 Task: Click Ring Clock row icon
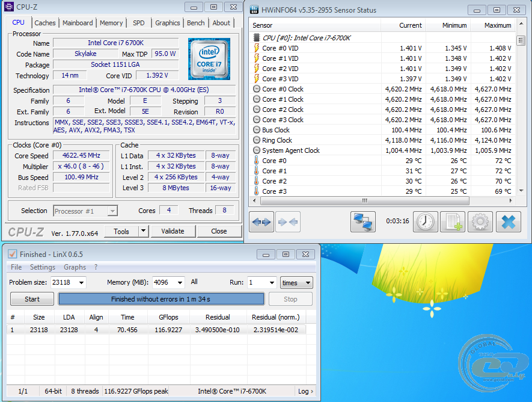coord(257,140)
